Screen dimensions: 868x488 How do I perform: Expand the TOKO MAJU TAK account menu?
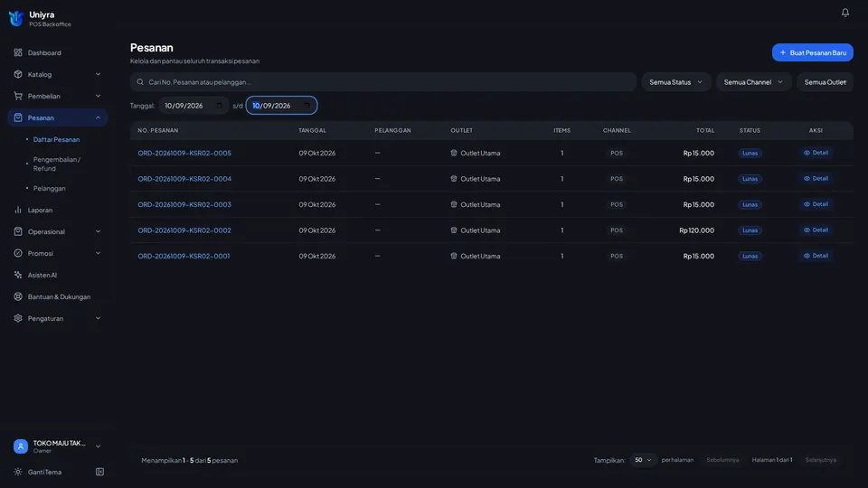(x=58, y=446)
